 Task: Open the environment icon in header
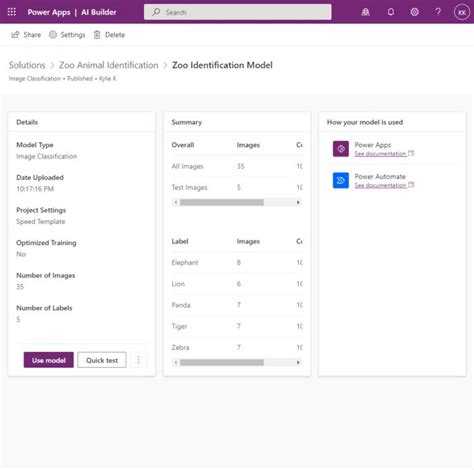[366, 12]
